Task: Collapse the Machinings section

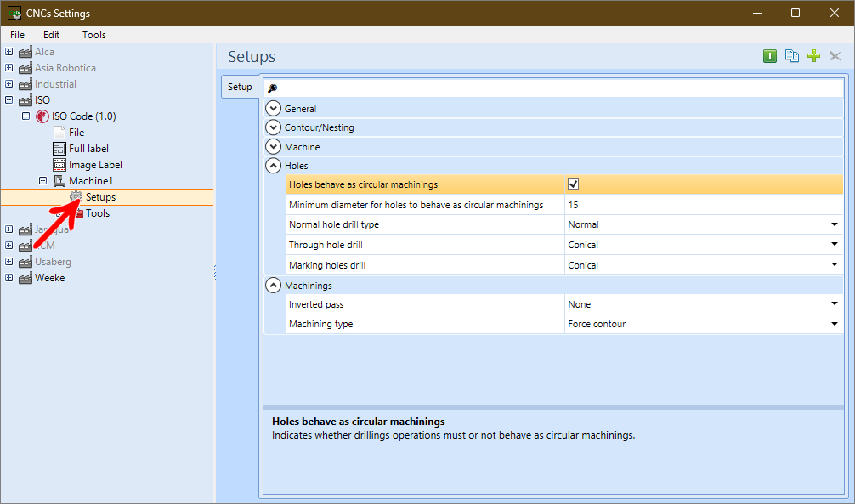Action: click(x=273, y=286)
